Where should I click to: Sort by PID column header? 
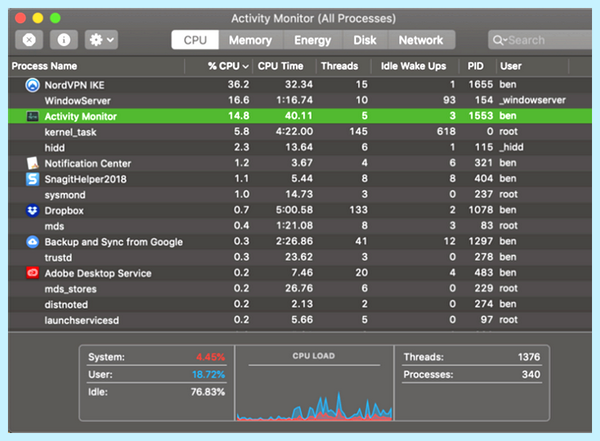475,66
